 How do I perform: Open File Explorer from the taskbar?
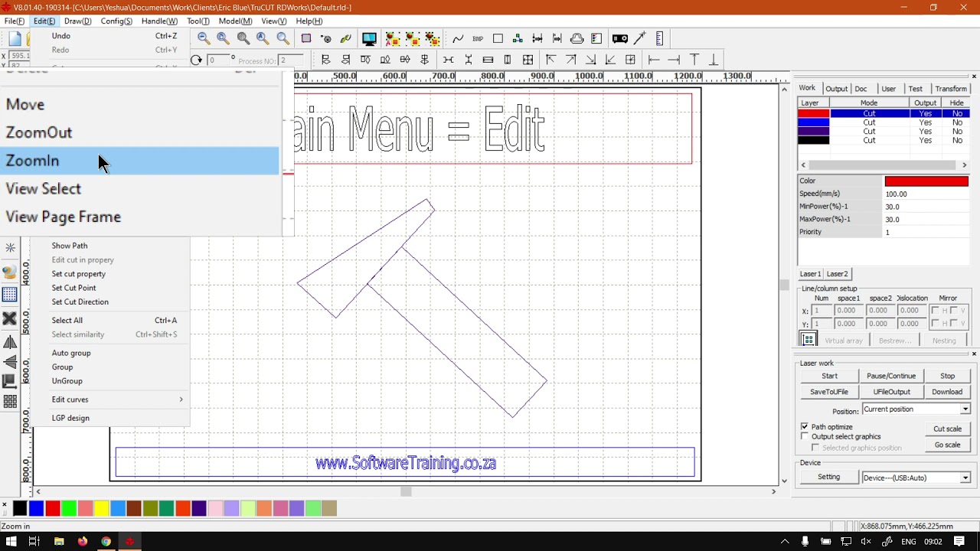click(59, 541)
